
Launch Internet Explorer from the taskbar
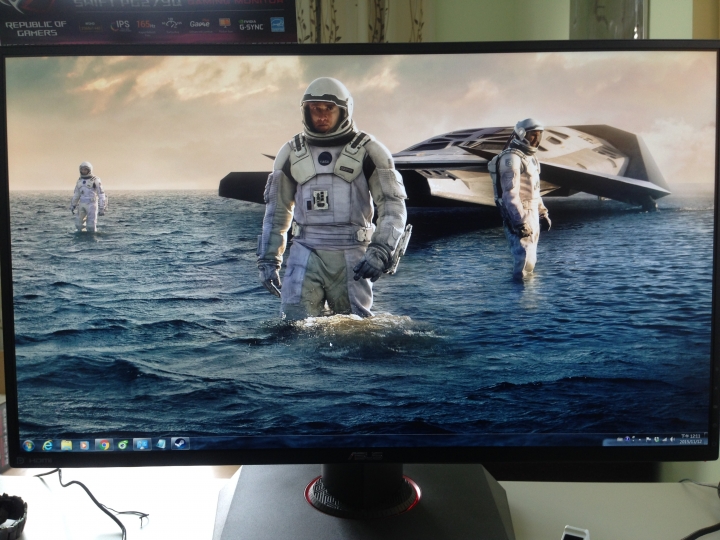tap(47, 445)
